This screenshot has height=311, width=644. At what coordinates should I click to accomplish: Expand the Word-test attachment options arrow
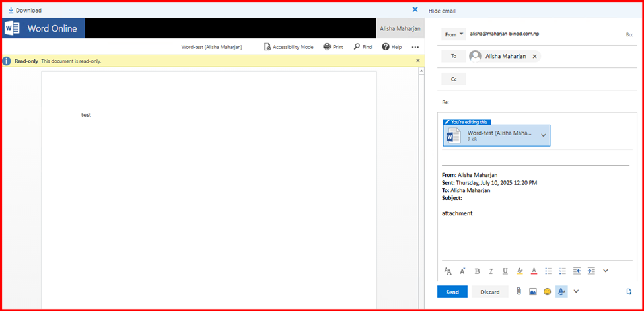coord(543,135)
